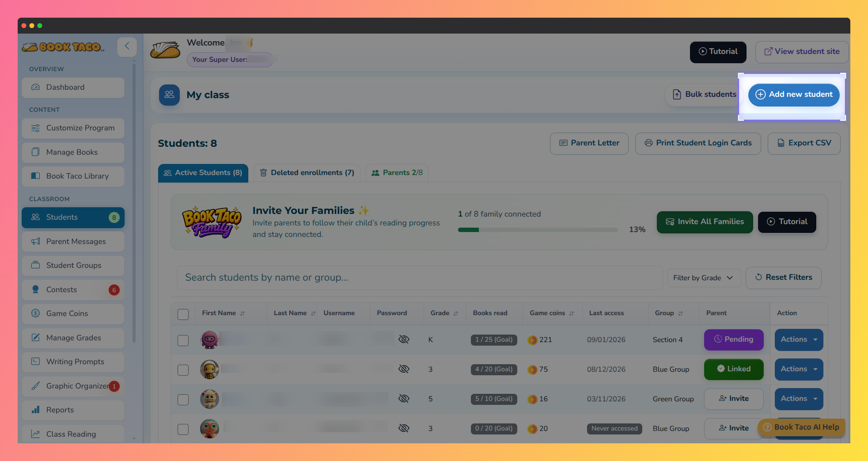This screenshot has height=461, width=868.
Task: Sort table by Game coins
Action: [x=572, y=313]
